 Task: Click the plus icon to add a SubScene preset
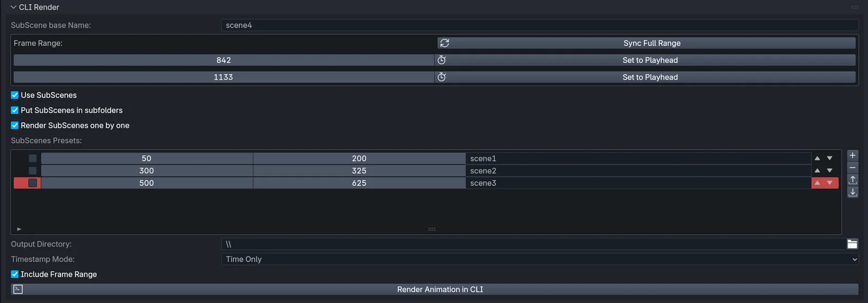(x=852, y=155)
